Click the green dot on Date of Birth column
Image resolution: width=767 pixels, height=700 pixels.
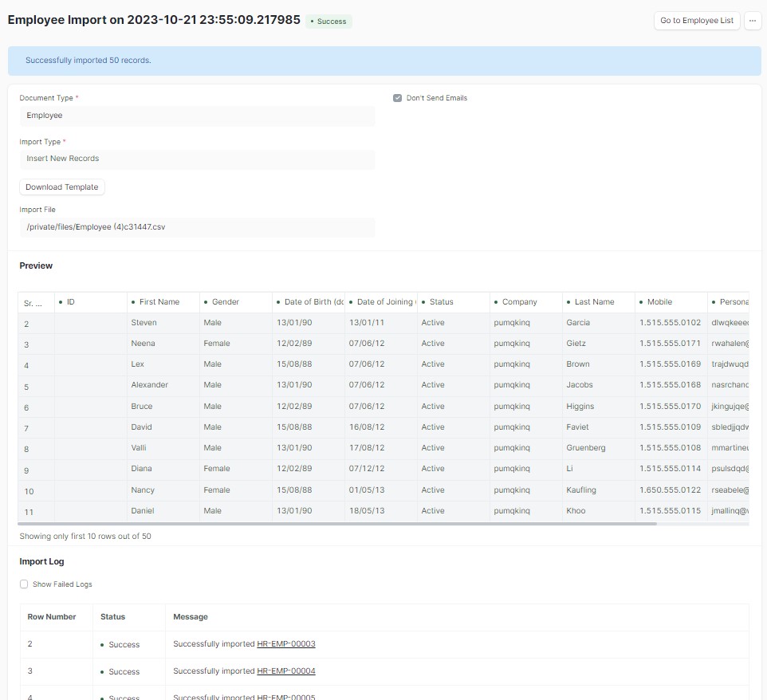(x=279, y=301)
